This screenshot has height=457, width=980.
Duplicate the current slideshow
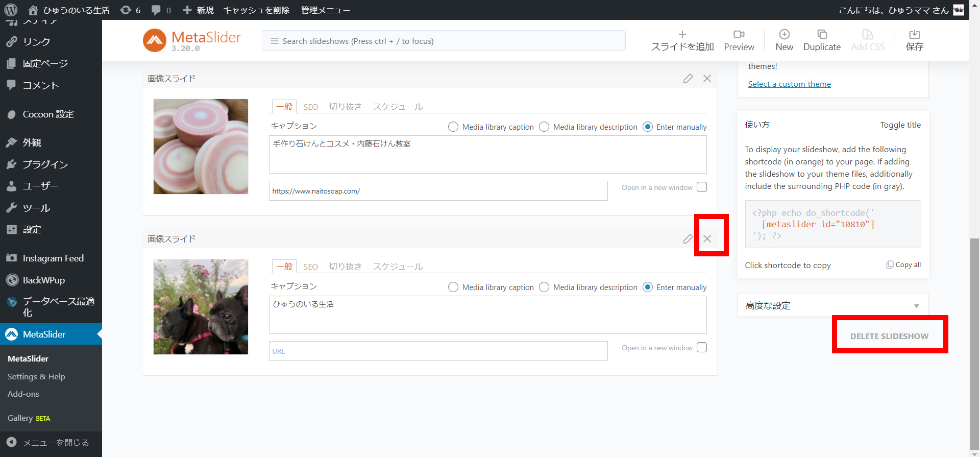(822, 35)
